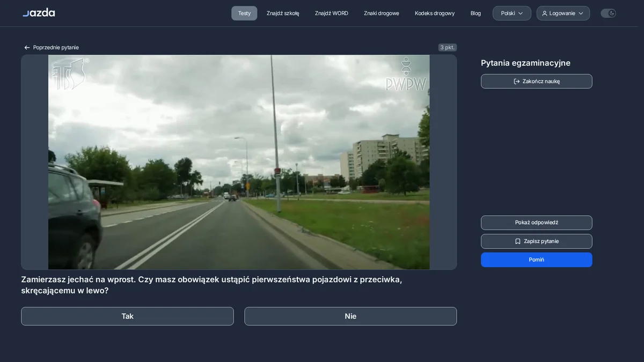Skip question with Pomiń
644x362 pixels.
pos(537,260)
